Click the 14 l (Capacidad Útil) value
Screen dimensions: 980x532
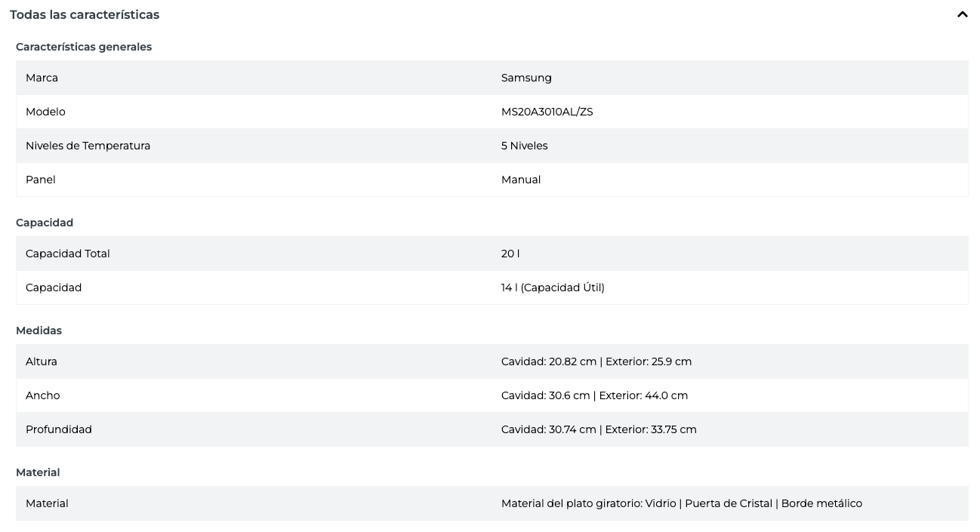pyautogui.click(x=553, y=288)
